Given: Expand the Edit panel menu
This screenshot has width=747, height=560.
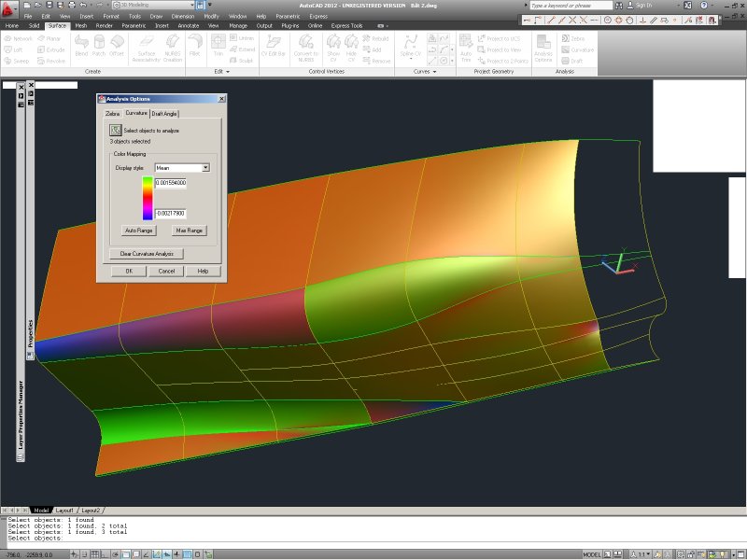Looking at the screenshot, I should [225, 70].
